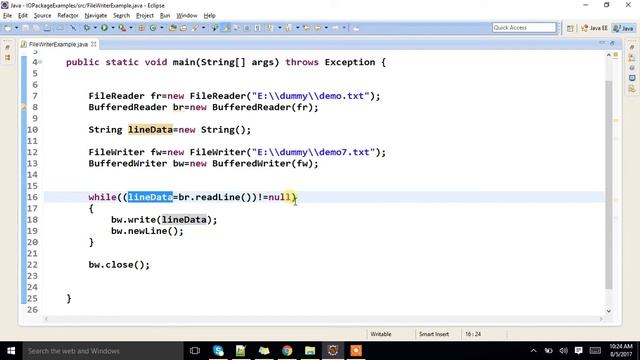Expand the Run configurations dropdown arrow
Screen dimensions: 640x360
[113, 28]
